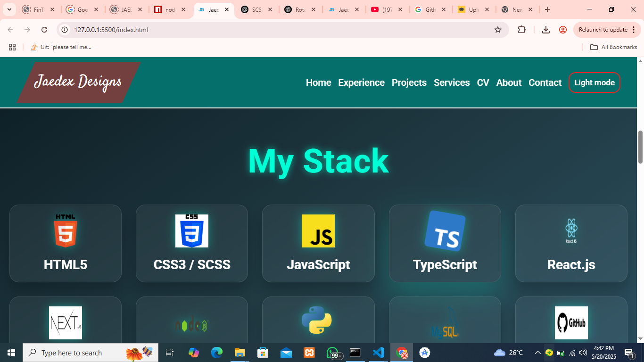Click the React.js card label
Screen dimensions: 644x362
point(571,265)
